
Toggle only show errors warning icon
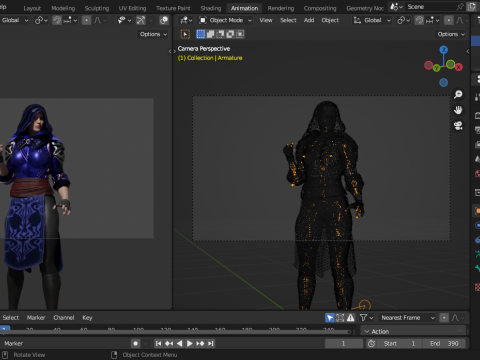pyautogui.click(x=350, y=318)
